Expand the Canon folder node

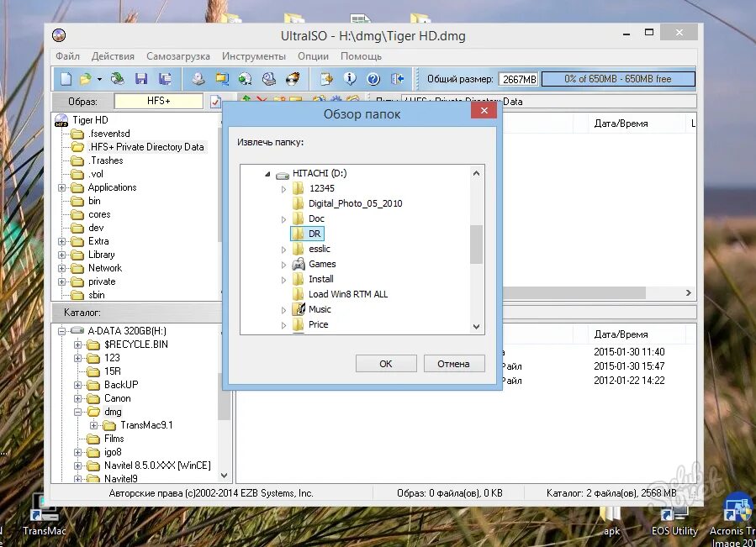point(77,398)
